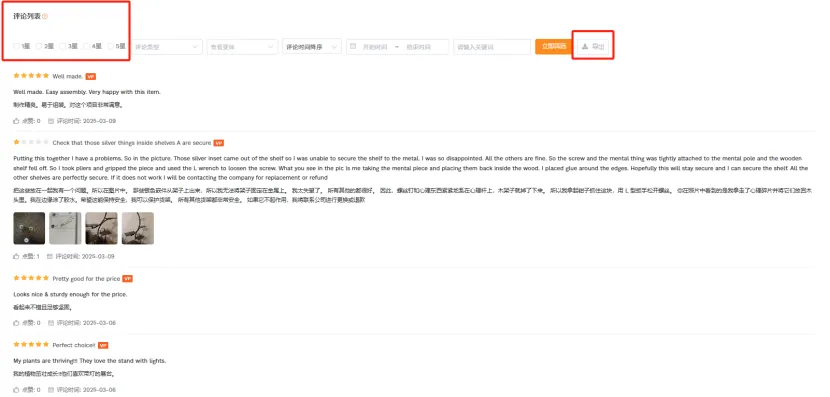Click the orange 立即筛选 button
Image resolution: width=830 pixels, height=397 pixels.
[x=554, y=47]
